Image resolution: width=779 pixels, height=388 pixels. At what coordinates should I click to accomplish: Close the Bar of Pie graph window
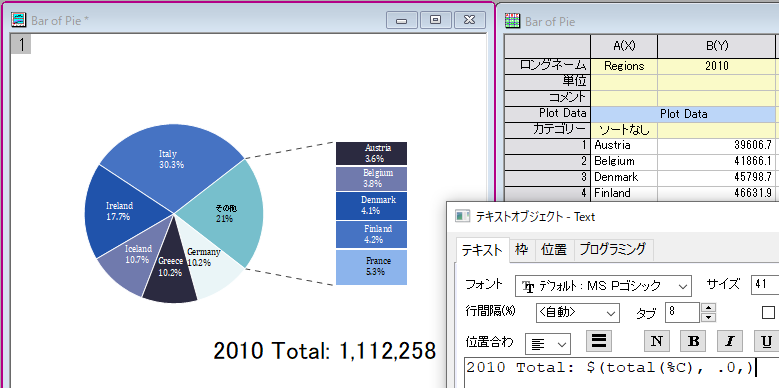click(x=469, y=20)
